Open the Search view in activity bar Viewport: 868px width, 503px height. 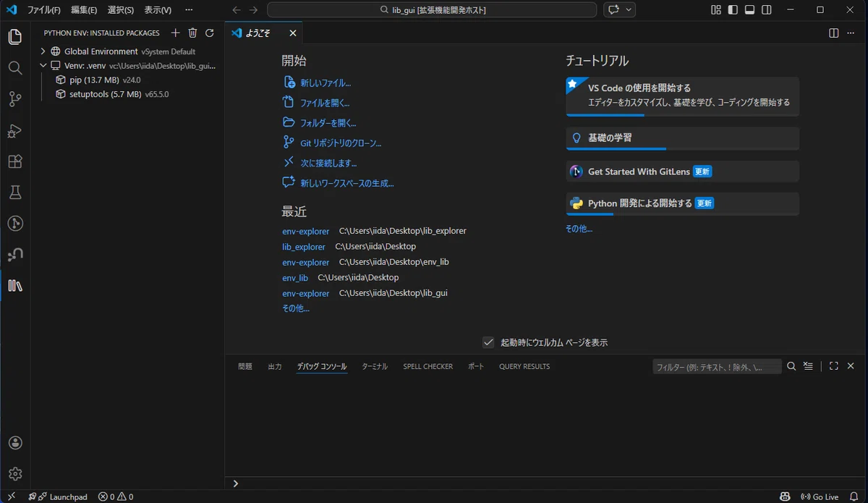[15, 68]
